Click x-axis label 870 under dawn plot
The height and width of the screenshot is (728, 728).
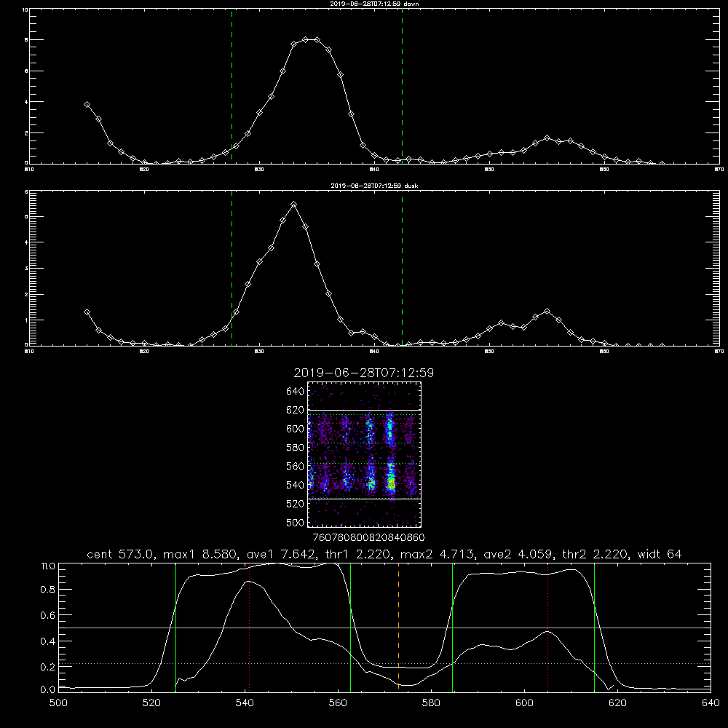[x=719, y=170]
